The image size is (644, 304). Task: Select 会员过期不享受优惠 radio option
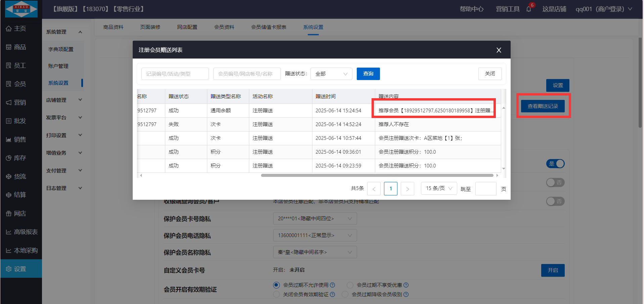click(x=350, y=285)
